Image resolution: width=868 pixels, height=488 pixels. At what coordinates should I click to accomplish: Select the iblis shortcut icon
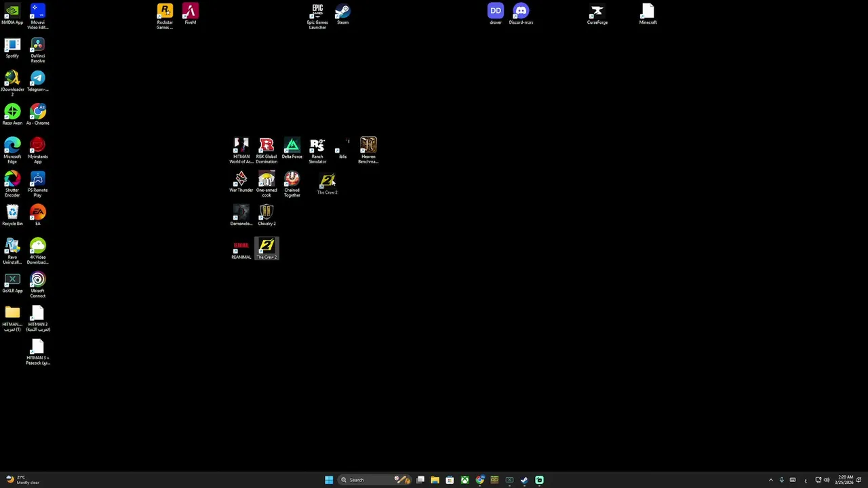[342, 148]
